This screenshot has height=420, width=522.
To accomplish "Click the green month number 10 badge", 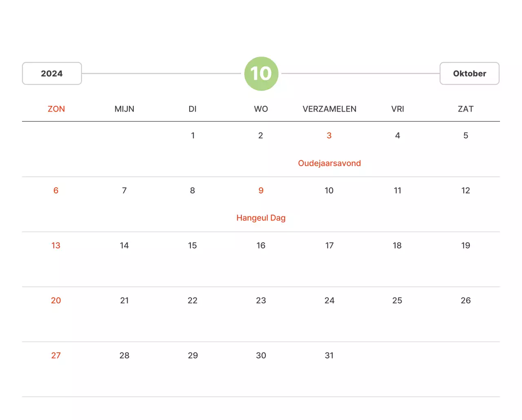I will click(261, 74).
